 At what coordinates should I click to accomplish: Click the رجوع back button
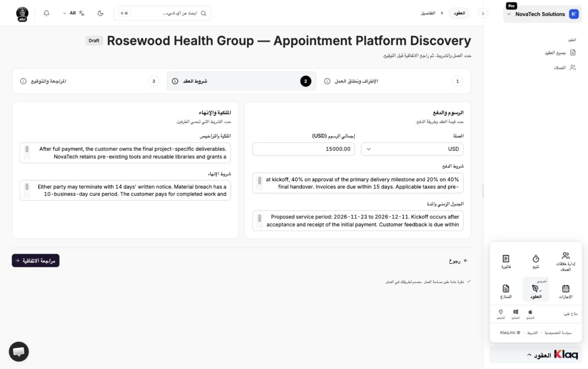458,261
